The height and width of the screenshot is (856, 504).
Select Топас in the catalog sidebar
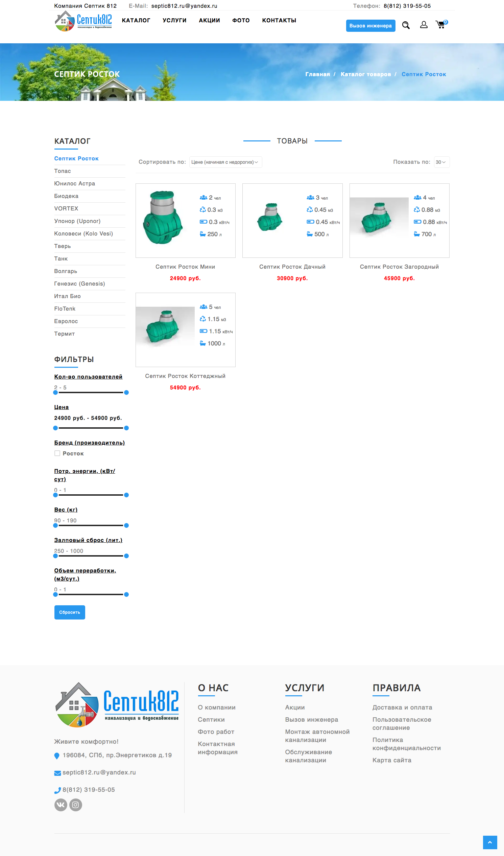63,171
